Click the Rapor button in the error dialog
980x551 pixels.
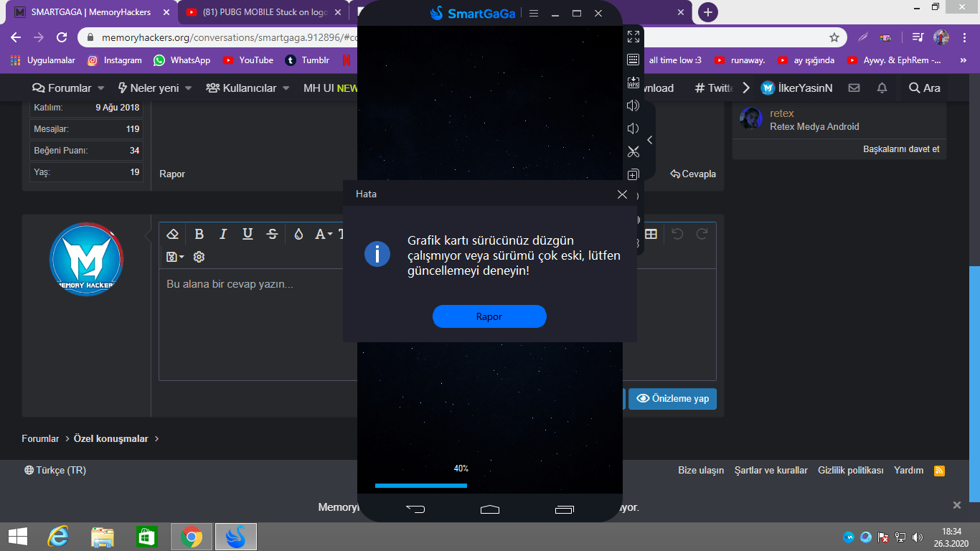(x=489, y=316)
